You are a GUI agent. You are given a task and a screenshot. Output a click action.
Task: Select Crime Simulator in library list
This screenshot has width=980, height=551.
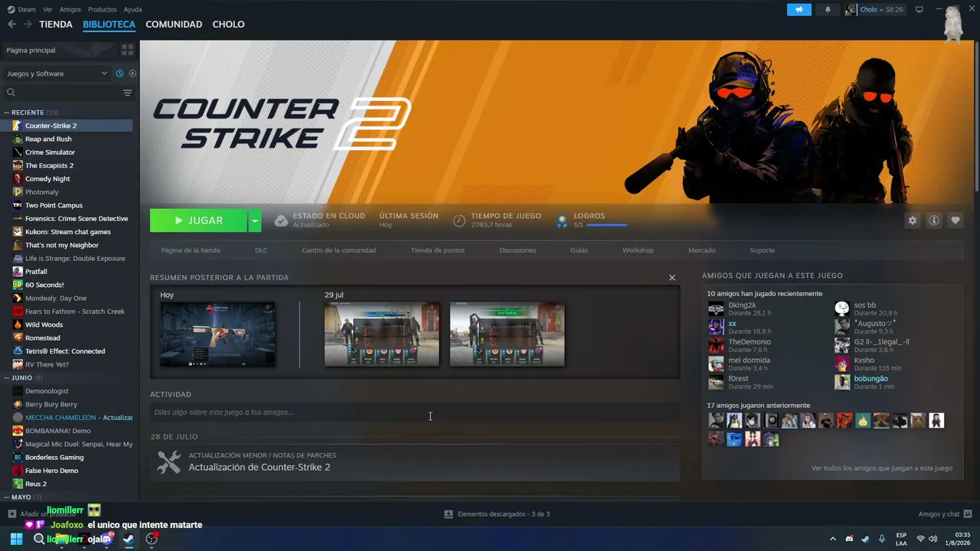(50, 152)
